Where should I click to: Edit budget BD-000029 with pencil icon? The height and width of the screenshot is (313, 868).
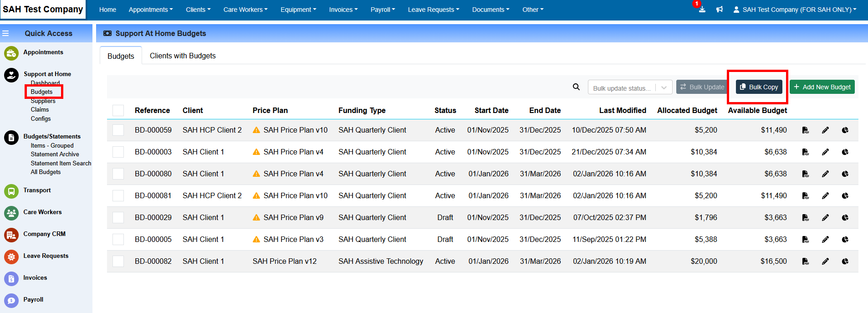(825, 218)
